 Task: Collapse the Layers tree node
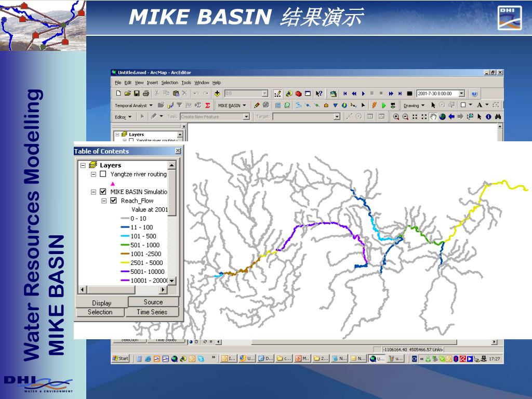[83, 165]
